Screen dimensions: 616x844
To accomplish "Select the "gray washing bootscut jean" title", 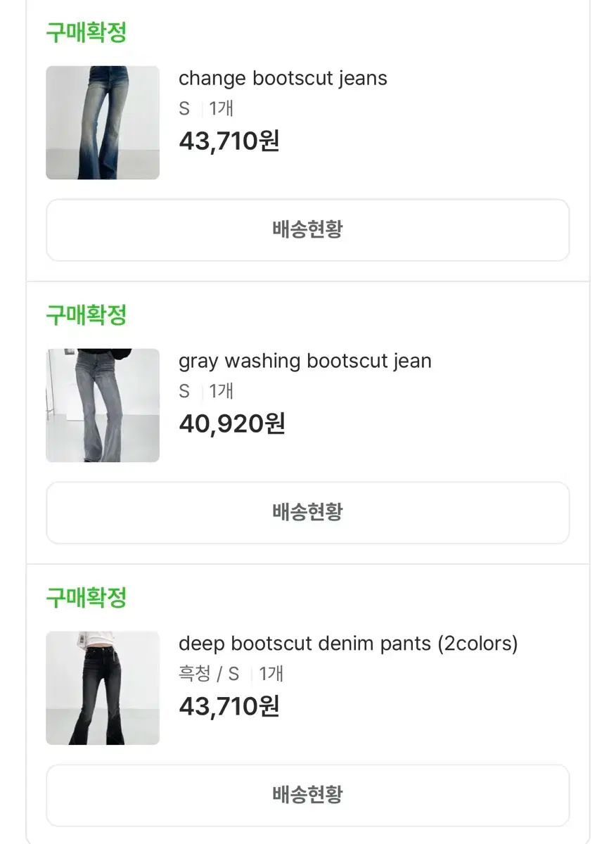I will (304, 361).
